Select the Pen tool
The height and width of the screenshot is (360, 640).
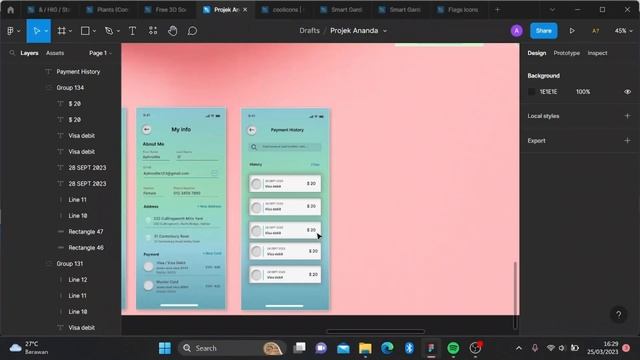tap(109, 31)
